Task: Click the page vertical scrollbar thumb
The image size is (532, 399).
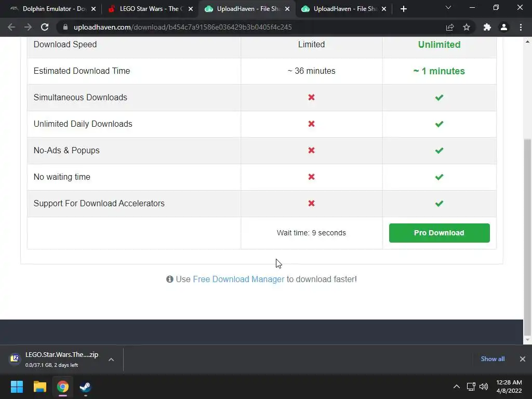Action: [x=527, y=236]
